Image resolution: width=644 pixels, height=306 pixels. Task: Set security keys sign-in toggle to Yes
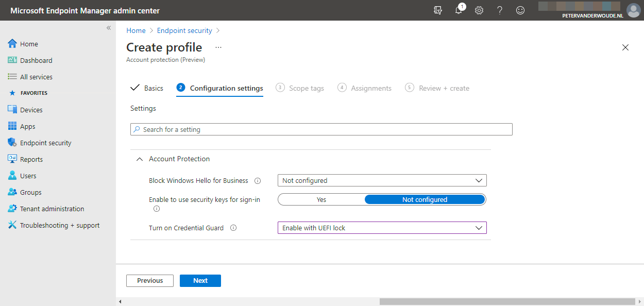click(321, 199)
